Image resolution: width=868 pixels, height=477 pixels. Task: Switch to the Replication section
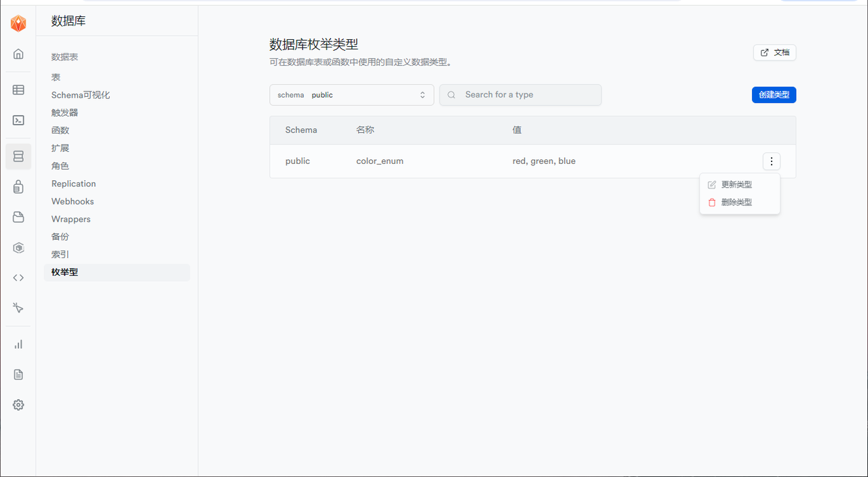point(73,183)
